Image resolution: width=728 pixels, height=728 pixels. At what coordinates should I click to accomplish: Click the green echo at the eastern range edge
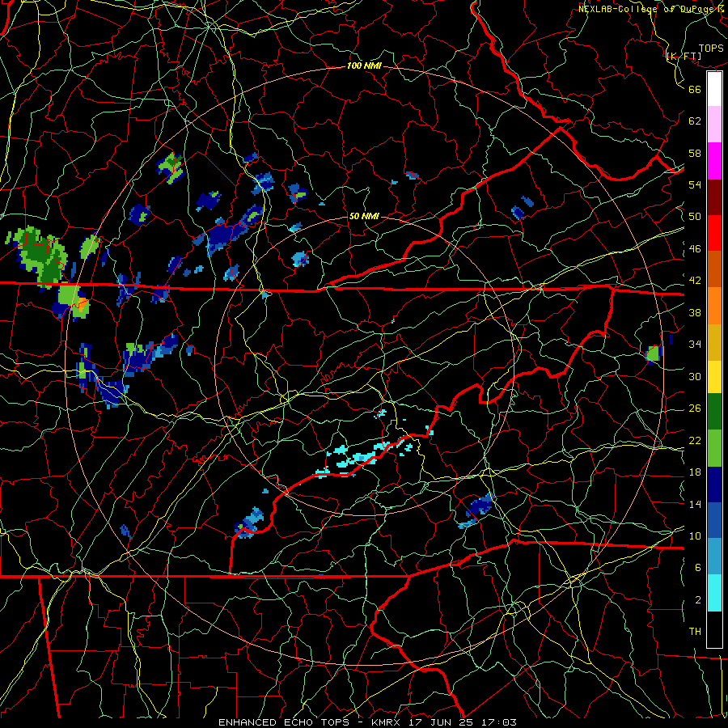654,354
